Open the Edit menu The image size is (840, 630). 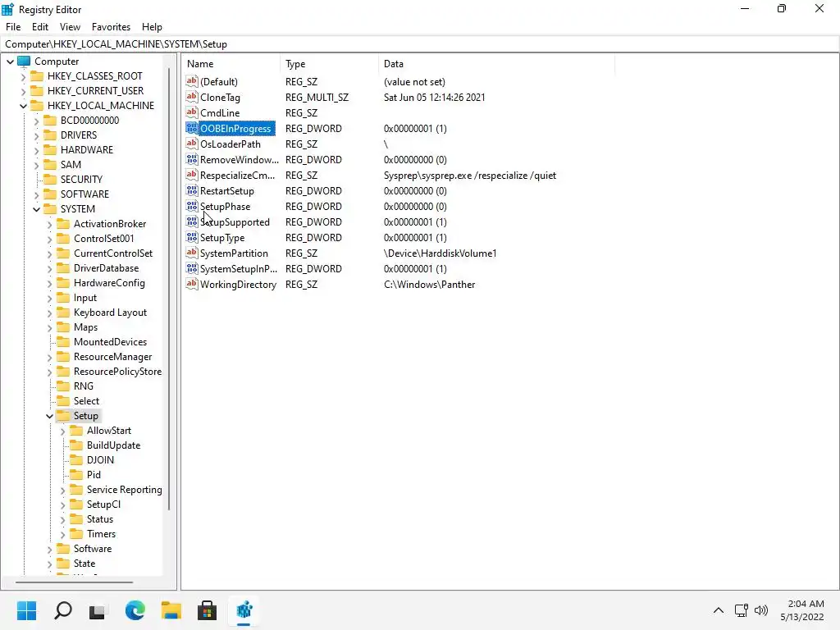tap(40, 27)
